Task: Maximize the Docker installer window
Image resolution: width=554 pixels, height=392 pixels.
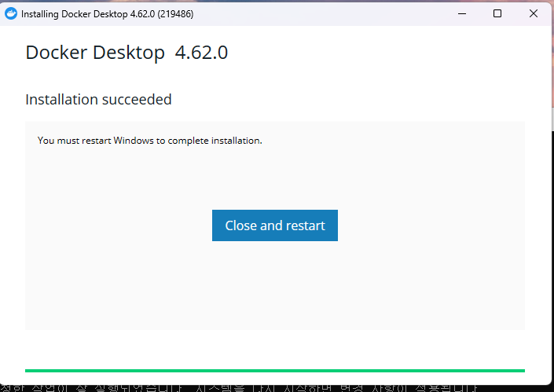Action: point(497,13)
